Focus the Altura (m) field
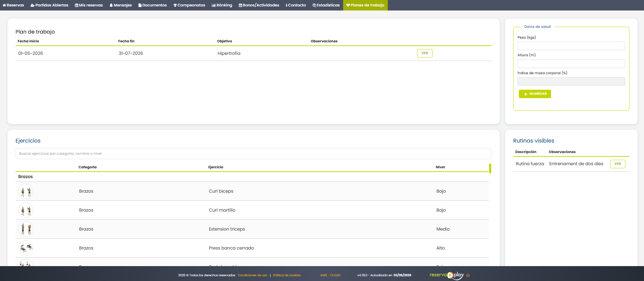This screenshot has height=281, width=644. click(x=571, y=64)
